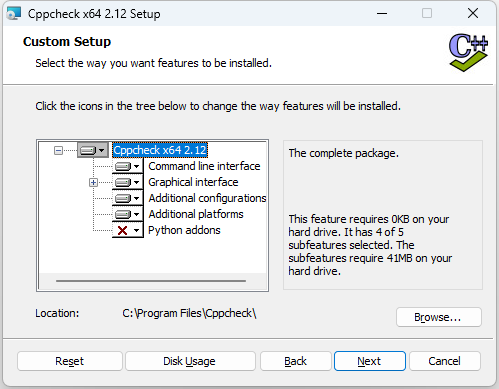Cancel the Cppcheck setup

pos(445,361)
